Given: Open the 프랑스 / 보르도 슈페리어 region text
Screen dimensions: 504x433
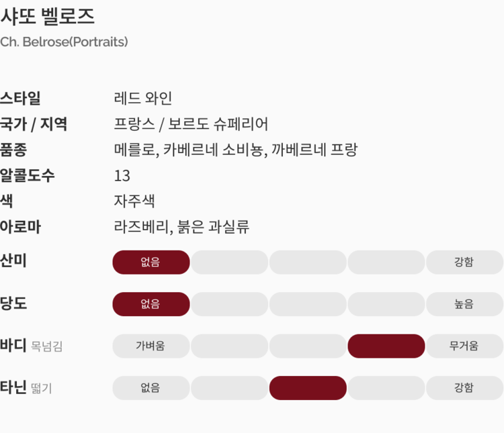Looking at the screenshot, I should (192, 124).
